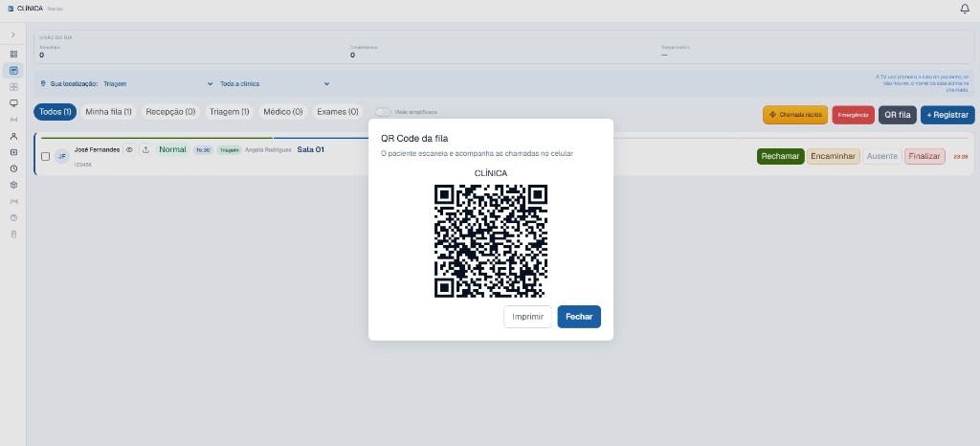Click the Angela Rodrigues name

[268, 150]
